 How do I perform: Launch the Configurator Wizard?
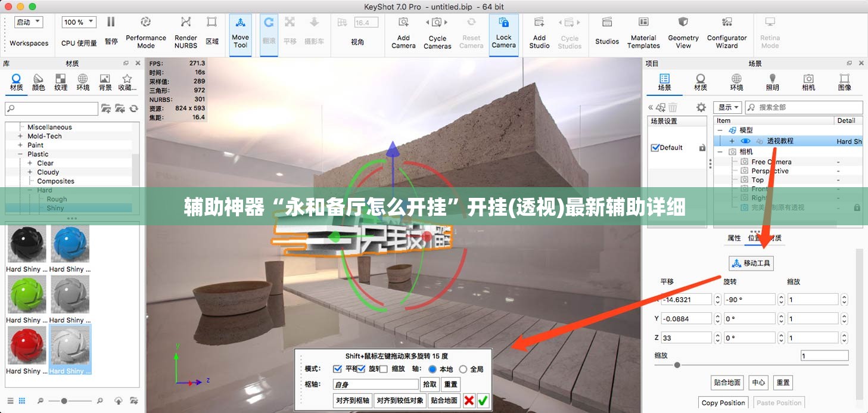tap(727, 32)
